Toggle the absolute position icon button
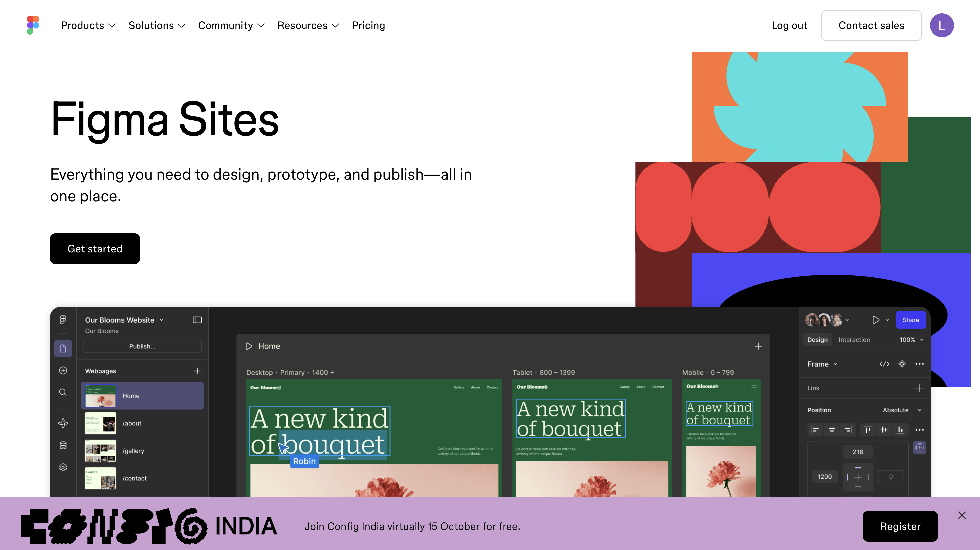The height and width of the screenshot is (550, 980). click(919, 447)
